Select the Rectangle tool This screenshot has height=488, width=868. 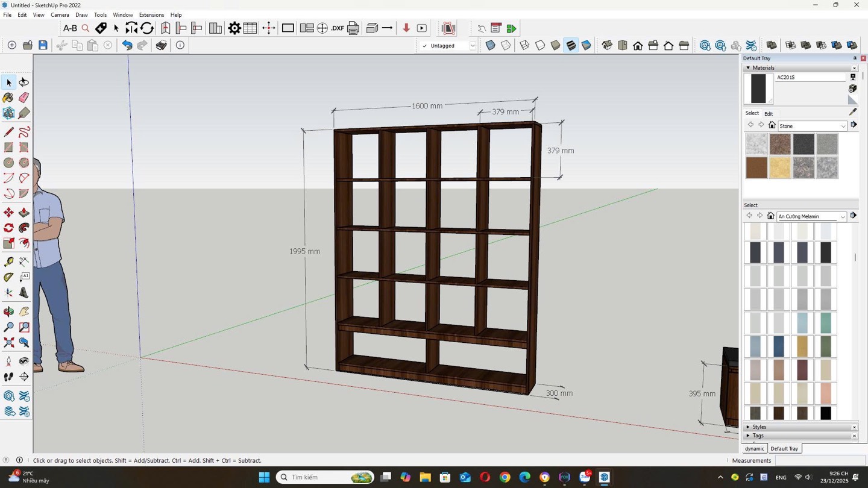tap(8, 147)
